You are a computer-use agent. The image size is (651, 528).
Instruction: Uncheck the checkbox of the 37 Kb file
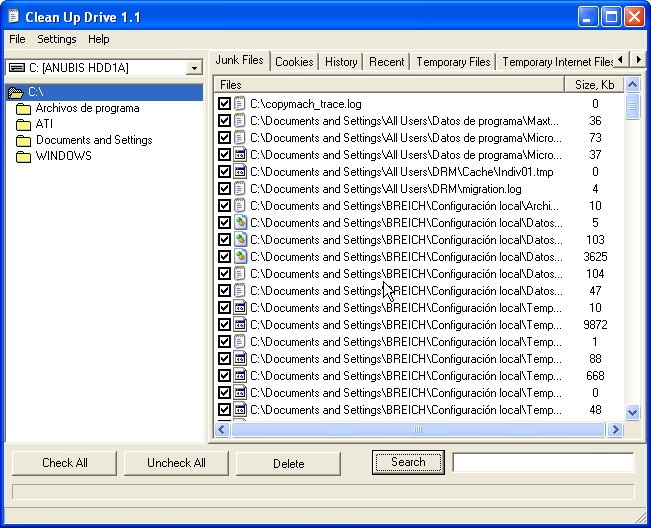(224, 155)
